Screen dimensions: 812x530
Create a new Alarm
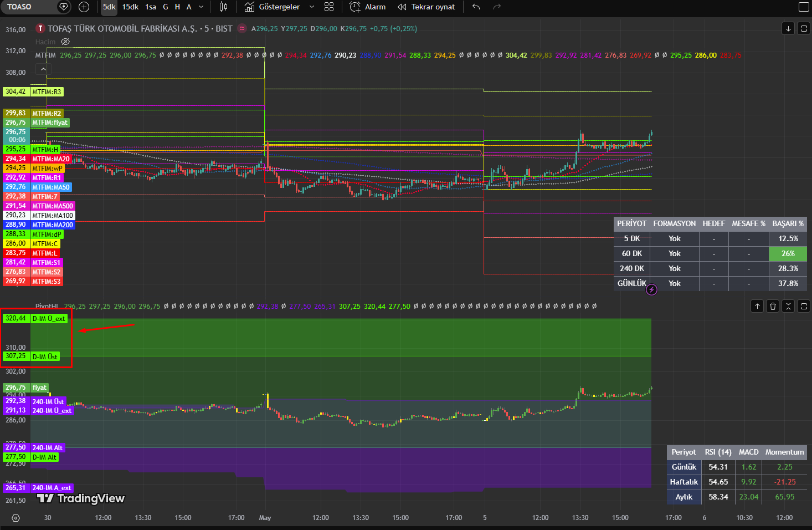[x=368, y=7]
